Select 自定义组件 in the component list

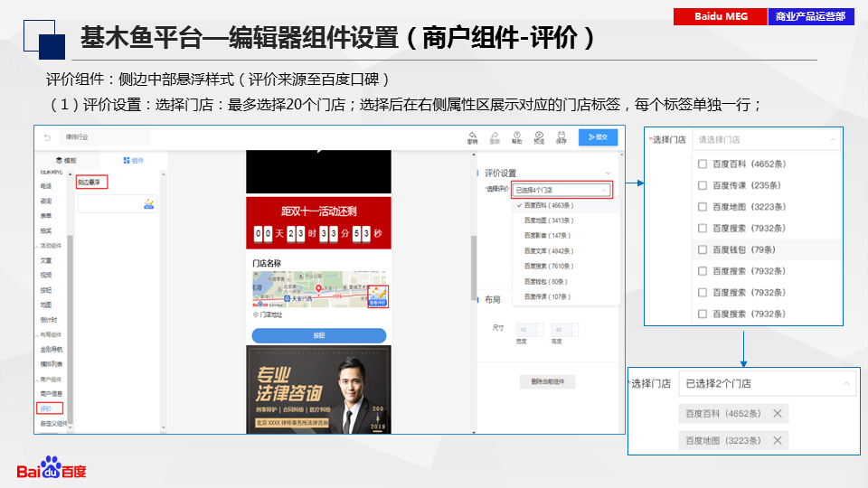click(x=53, y=423)
